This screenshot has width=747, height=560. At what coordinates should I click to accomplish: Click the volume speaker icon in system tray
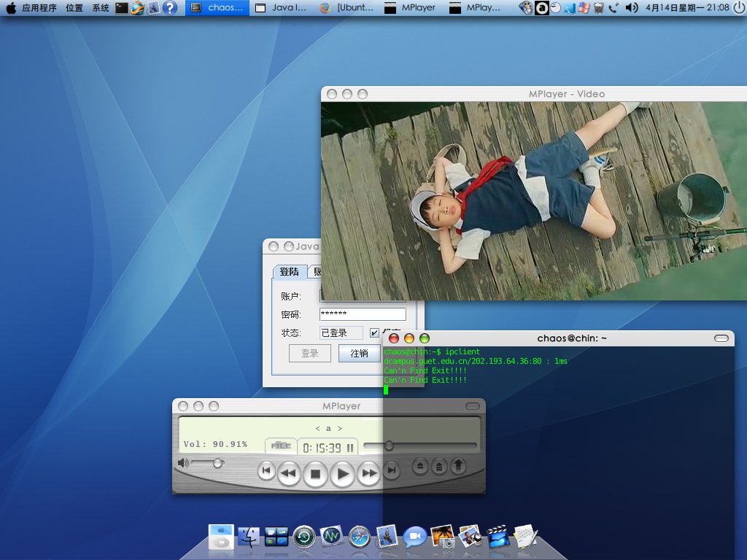click(x=632, y=7)
